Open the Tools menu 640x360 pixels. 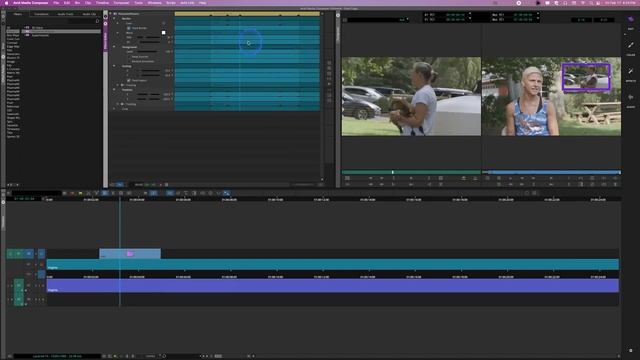point(139,3)
